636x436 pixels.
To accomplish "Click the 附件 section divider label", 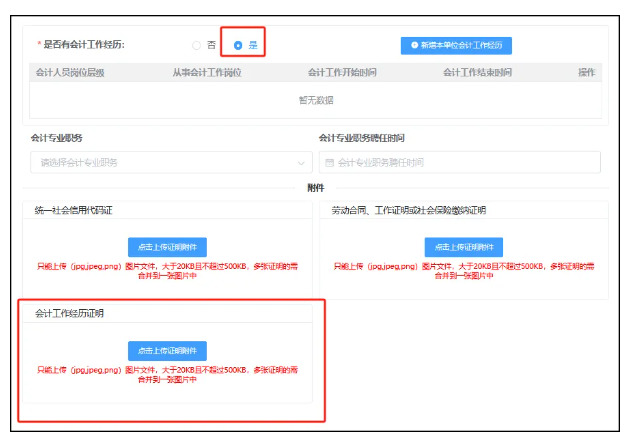I will tap(316, 188).
